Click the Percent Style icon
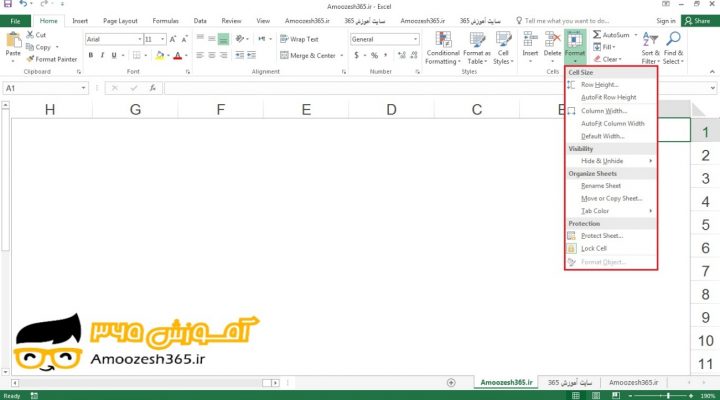Image resolution: width=720 pixels, height=400 pixels. tap(374, 55)
